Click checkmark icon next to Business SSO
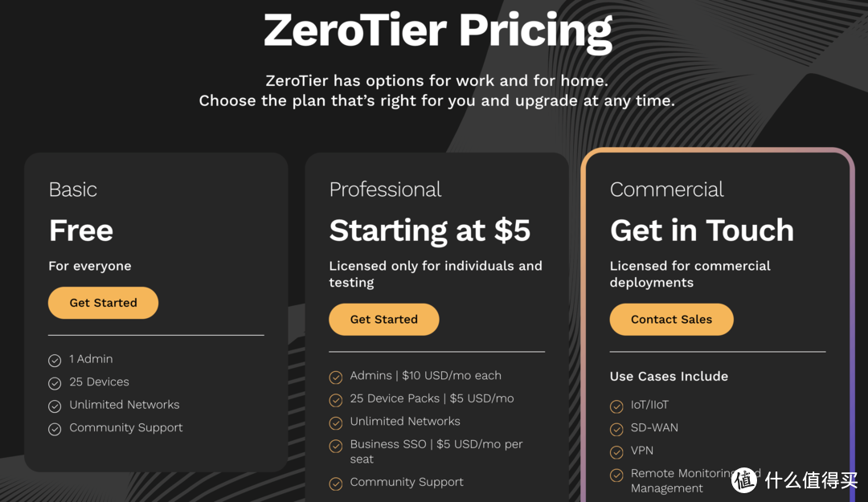This screenshot has width=868, height=502. [x=336, y=445]
